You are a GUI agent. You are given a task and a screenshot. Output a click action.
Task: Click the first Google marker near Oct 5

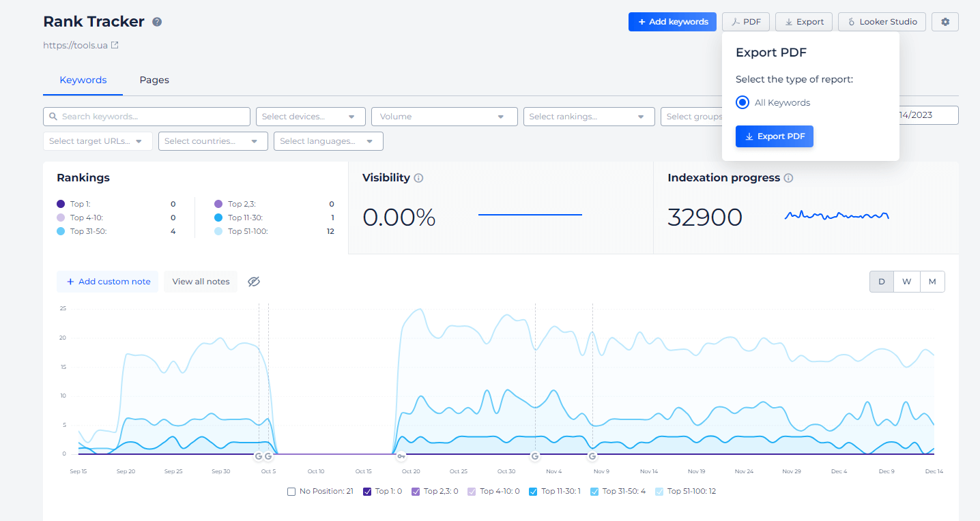[x=259, y=456]
